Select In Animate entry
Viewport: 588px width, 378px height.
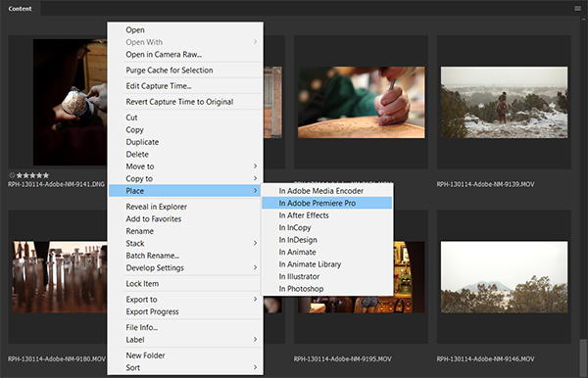327,252
